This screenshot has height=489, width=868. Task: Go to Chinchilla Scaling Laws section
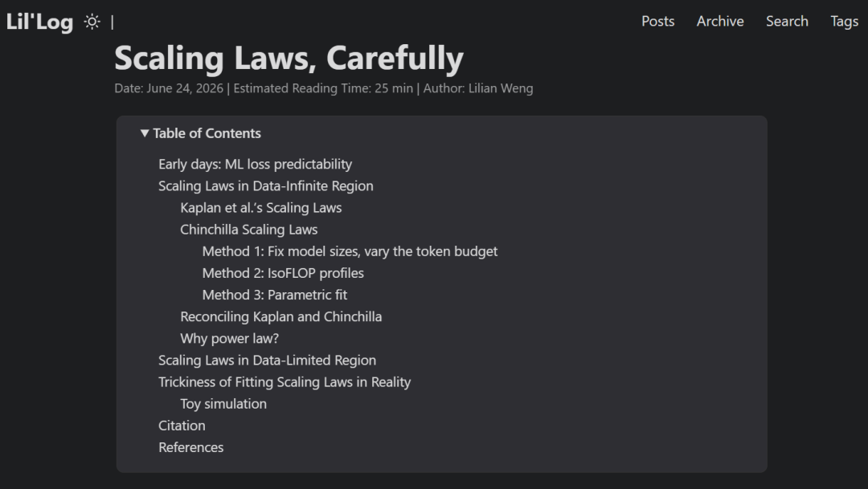(x=248, y=230)
